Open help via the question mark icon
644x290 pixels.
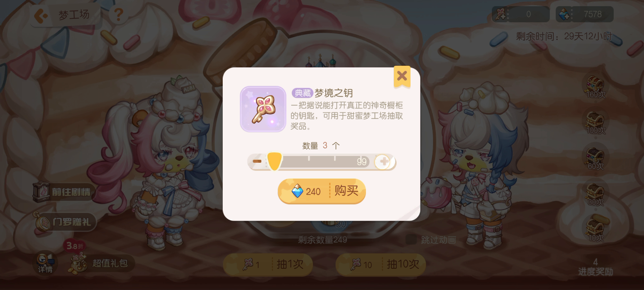(118, 15)
